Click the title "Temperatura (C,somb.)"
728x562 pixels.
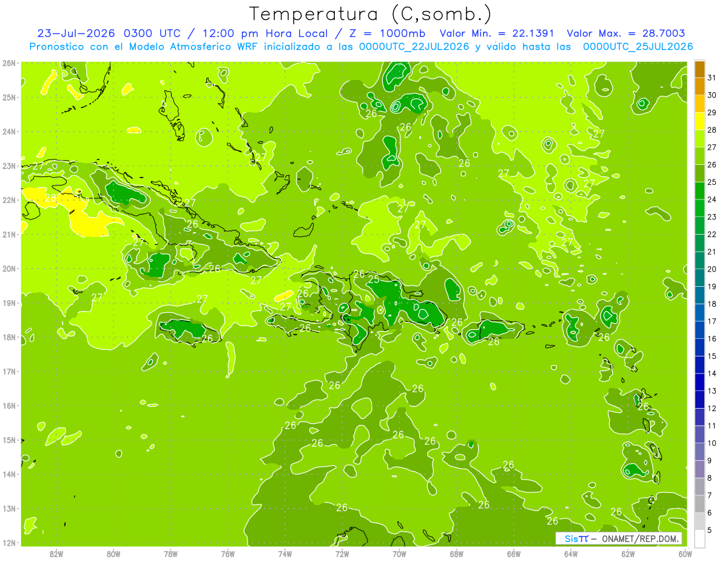pos(371,14)
